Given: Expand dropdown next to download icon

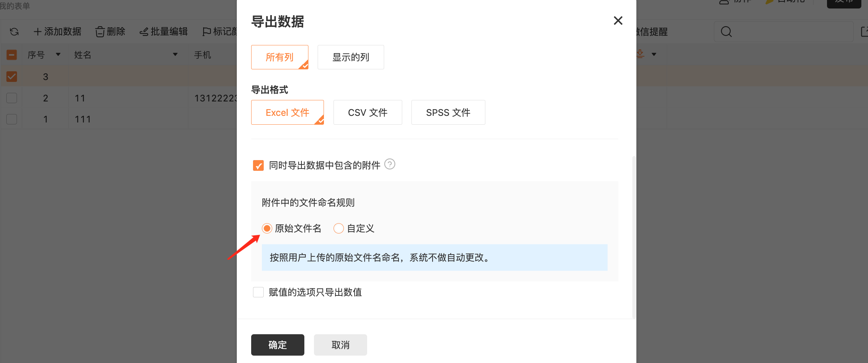Looking at the screenshot, I should [x=654, y=55].
